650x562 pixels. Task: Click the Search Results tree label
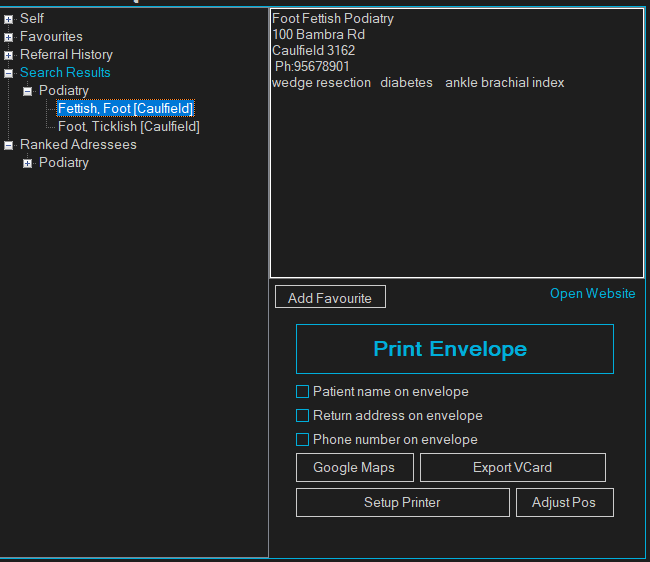[x=65, y=73]
